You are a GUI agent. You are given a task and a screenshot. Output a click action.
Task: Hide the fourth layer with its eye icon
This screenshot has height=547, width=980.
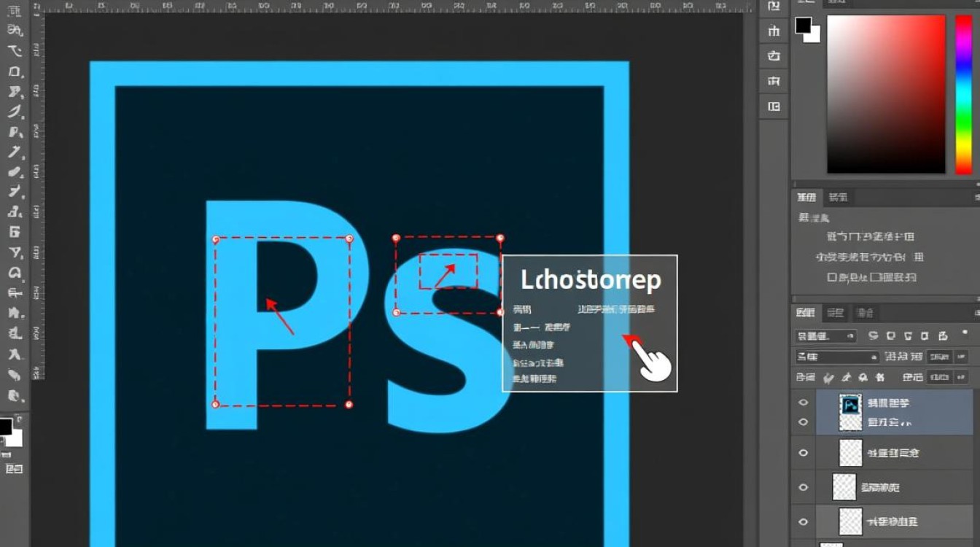coord(803,521)
